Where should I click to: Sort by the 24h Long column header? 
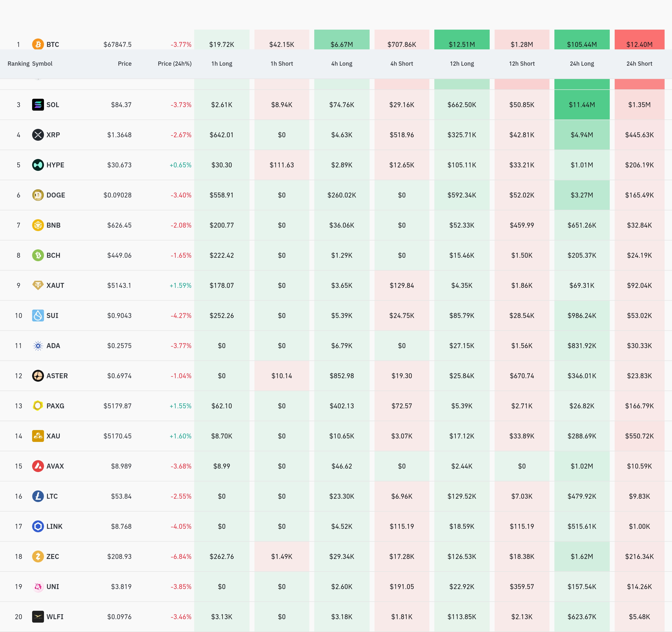(582, 63)
